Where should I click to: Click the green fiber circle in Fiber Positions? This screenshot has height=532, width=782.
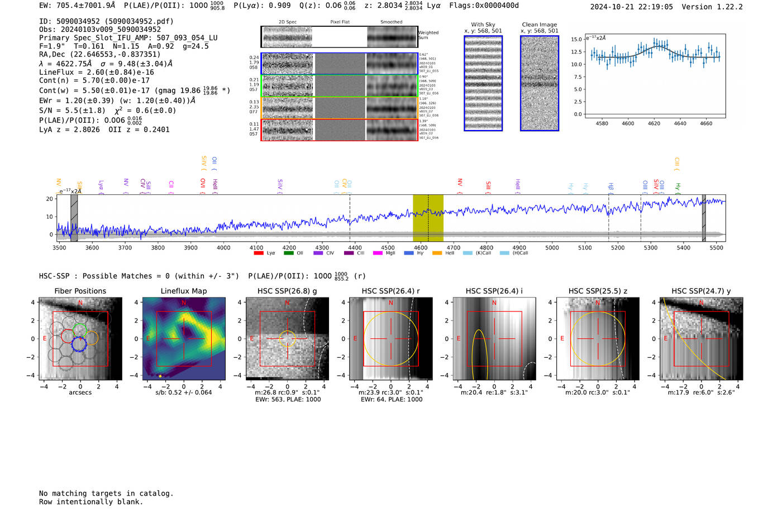80,330
